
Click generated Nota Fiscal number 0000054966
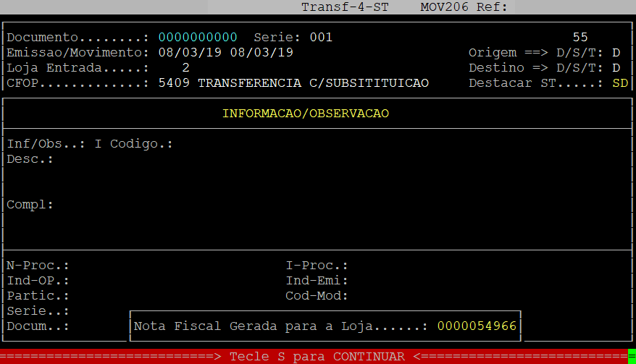tap(477, 326)
